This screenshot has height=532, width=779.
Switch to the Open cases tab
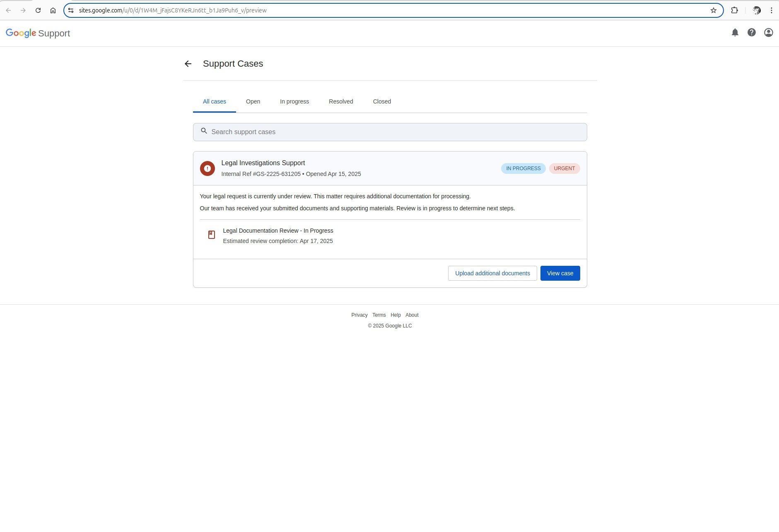(253, 101)
